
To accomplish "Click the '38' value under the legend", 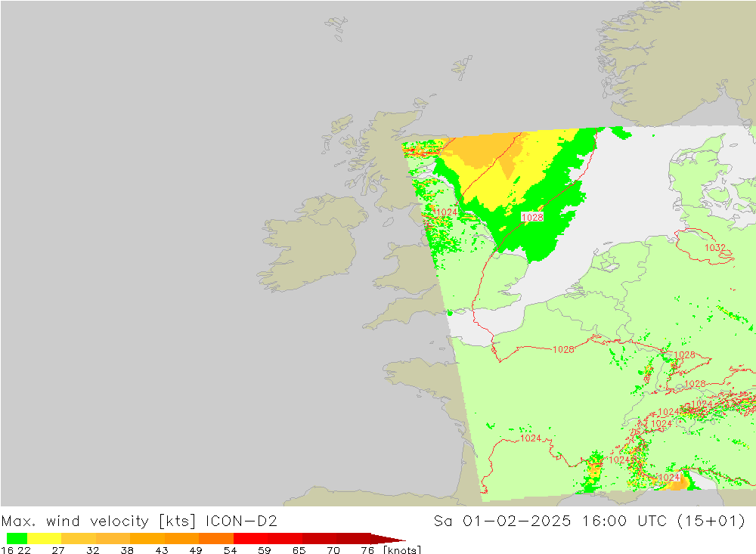I will 127,550.
